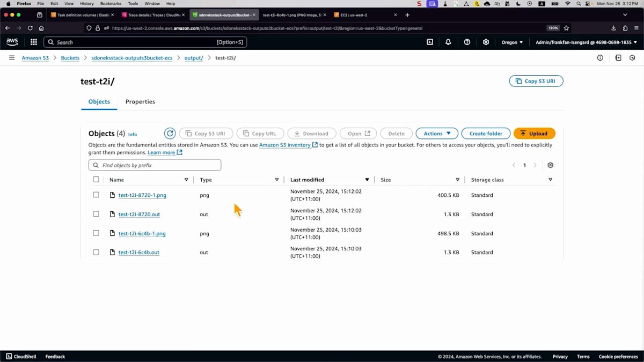The height and width of the screenshot is (362, 644).
Task: Open the Feedback footer link
Action: (55, 357)
